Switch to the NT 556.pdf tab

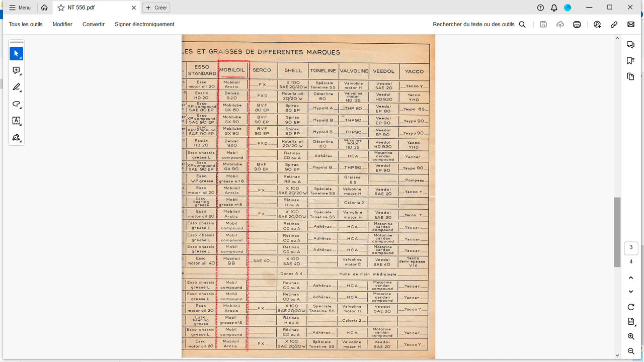click(96, 8)
